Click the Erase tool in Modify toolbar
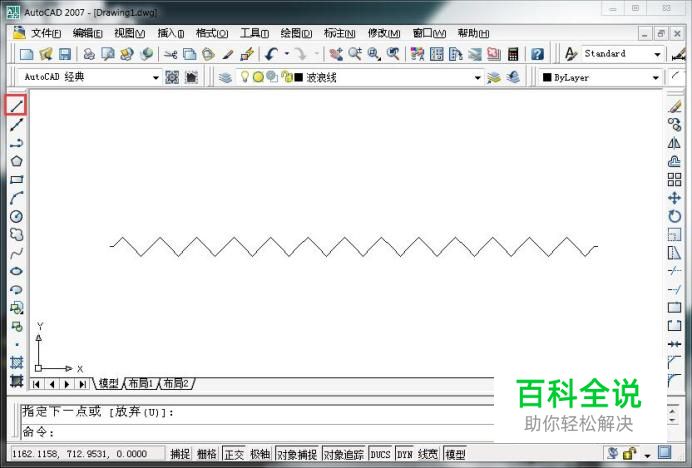This screenshot has width=692, height=468. pos(674,106)
